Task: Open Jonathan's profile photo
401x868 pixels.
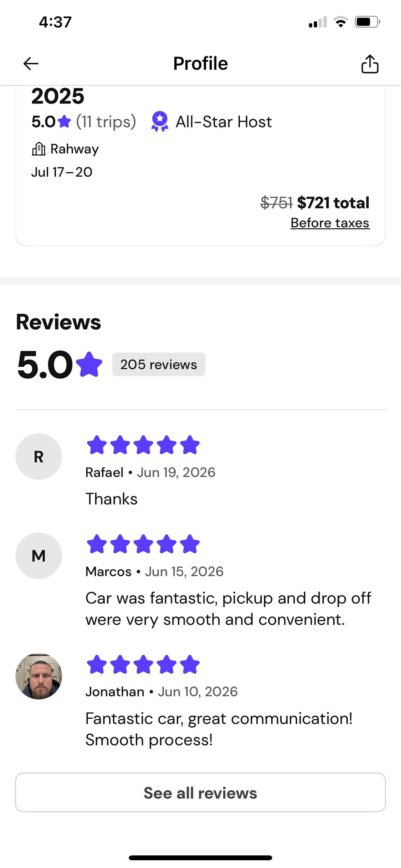Action: point(39,676)
